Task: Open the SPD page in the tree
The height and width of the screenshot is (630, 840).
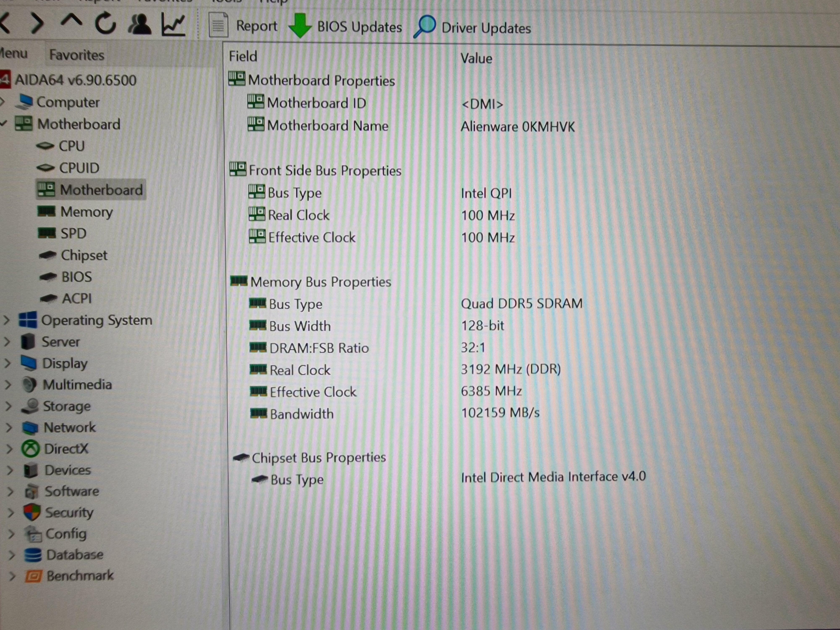Action: click(x=73, y=233)
